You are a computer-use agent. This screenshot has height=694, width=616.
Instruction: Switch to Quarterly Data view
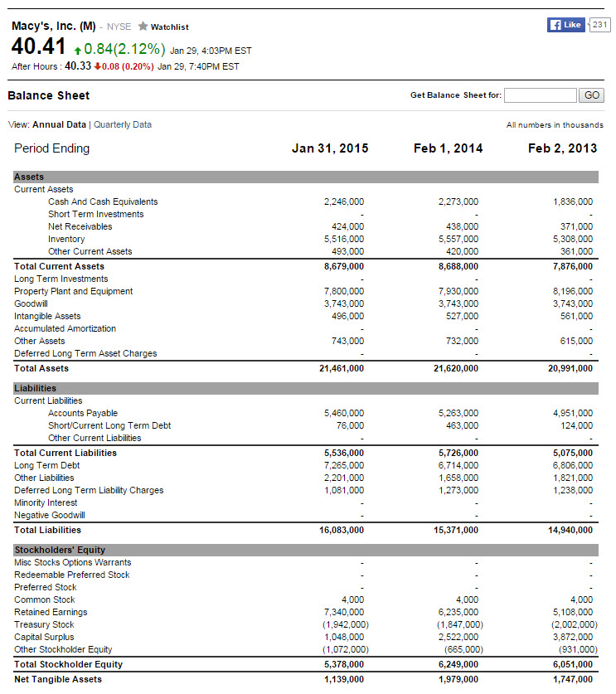[123, 124]
